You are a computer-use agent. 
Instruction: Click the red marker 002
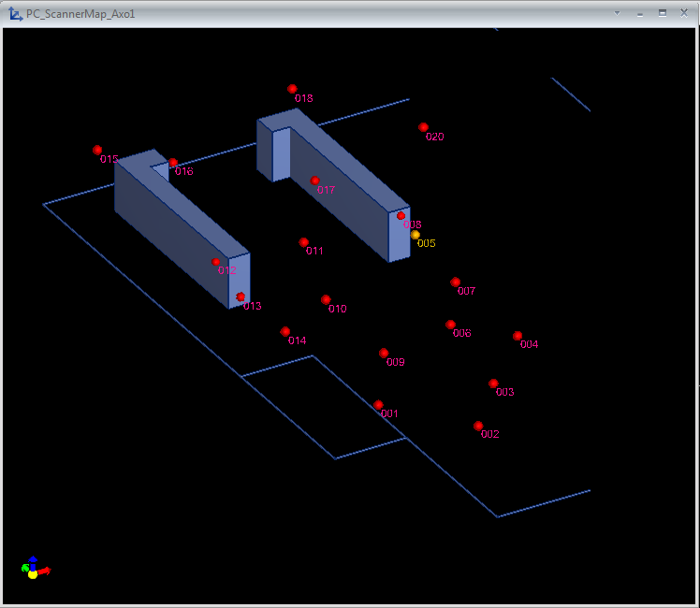478,426
